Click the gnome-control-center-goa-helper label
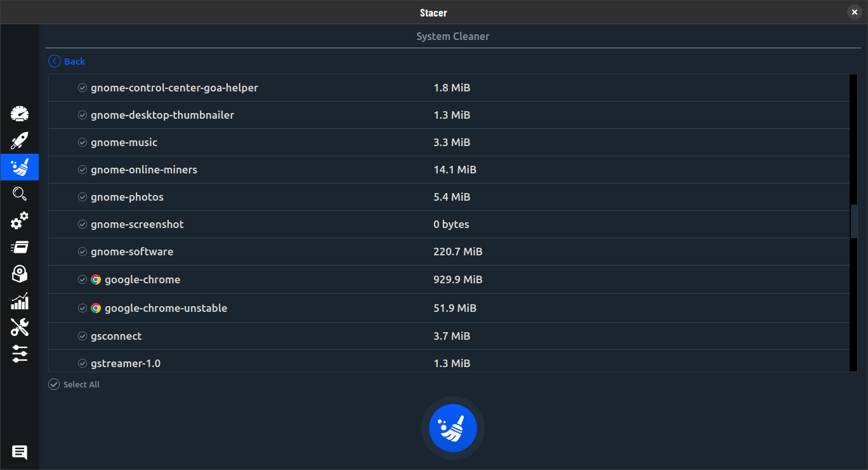Viewport: 868px width, 470px height. (174, 88)
